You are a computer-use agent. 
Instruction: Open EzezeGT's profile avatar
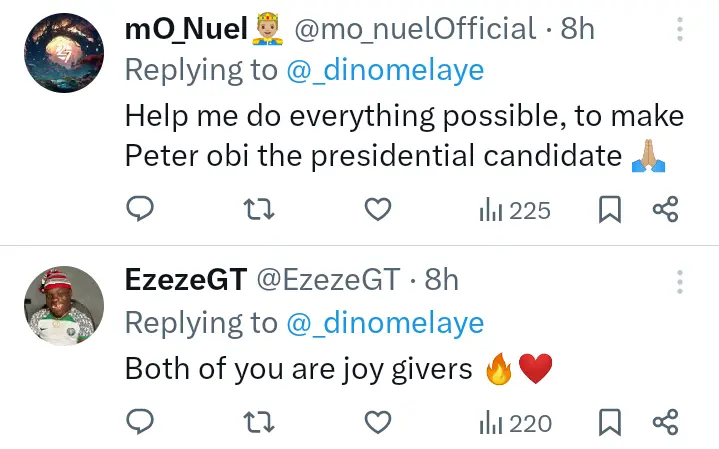[64, 305]
